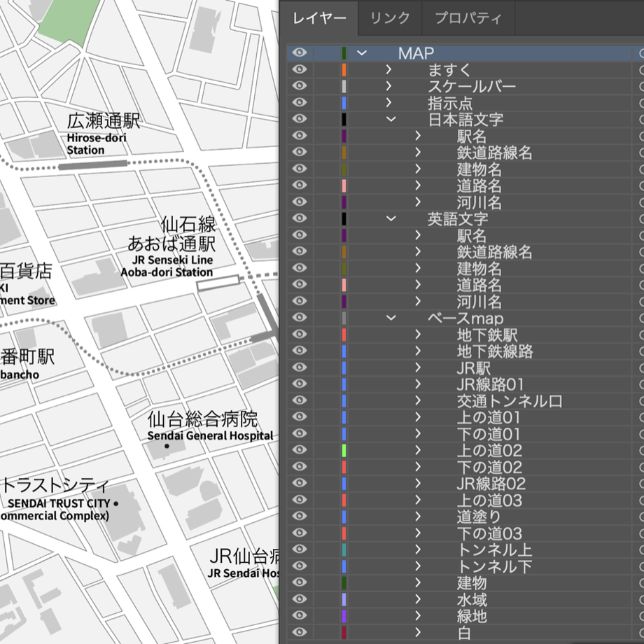Click the Sendai General Hospital point marker
This screenshot has height=644, width=644.
tap(167, 446)
